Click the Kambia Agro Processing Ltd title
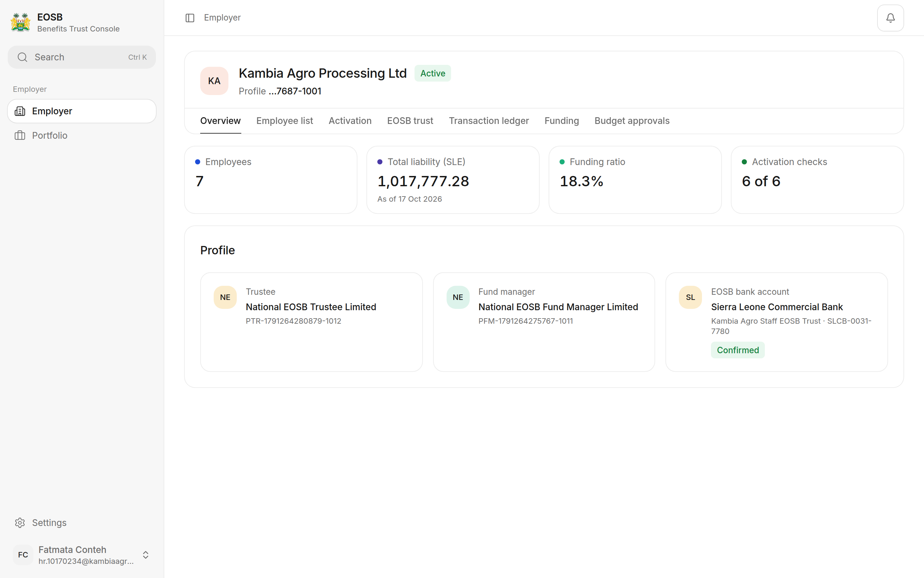This screenshot has height=578, width=924. pos(323,73)
